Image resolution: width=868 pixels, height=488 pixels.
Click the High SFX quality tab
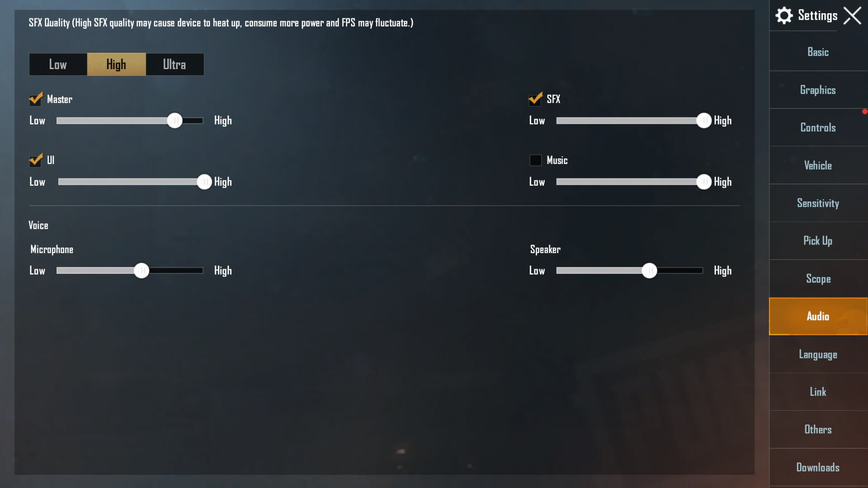(x=116, y=64)
